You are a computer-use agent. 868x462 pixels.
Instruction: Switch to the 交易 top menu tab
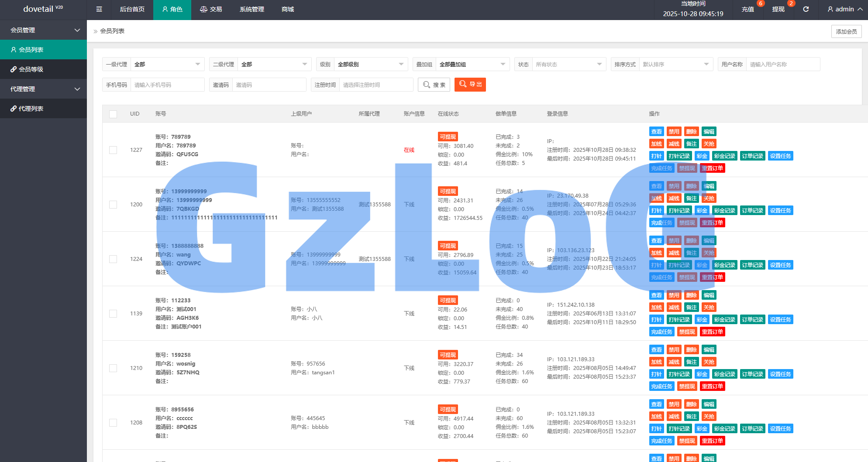pos(211,9)
